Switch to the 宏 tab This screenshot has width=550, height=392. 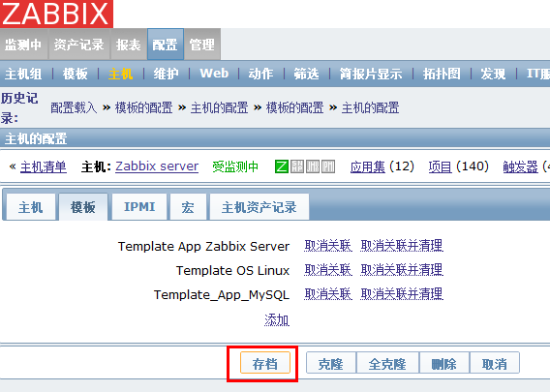click(x=188, y=207)
